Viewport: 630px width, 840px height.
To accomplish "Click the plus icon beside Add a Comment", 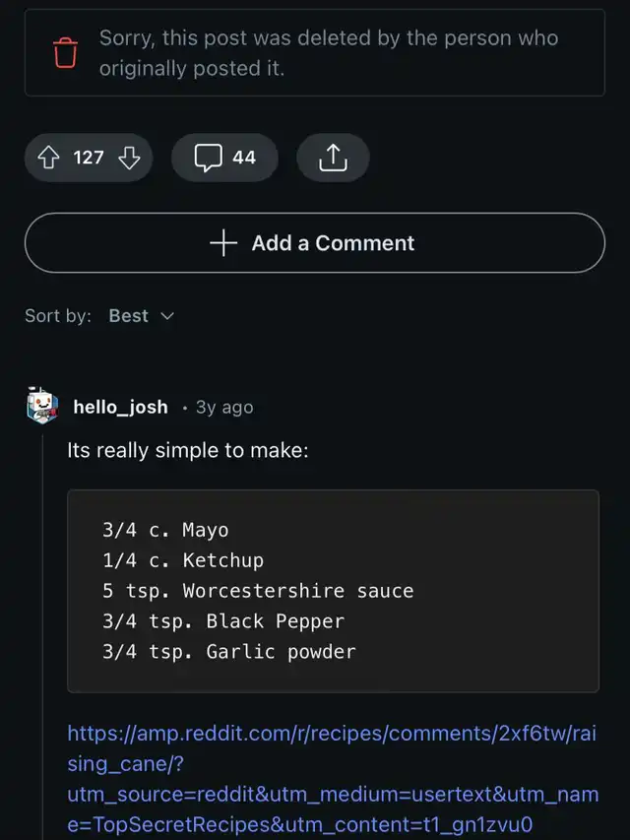I will point(224,243).
